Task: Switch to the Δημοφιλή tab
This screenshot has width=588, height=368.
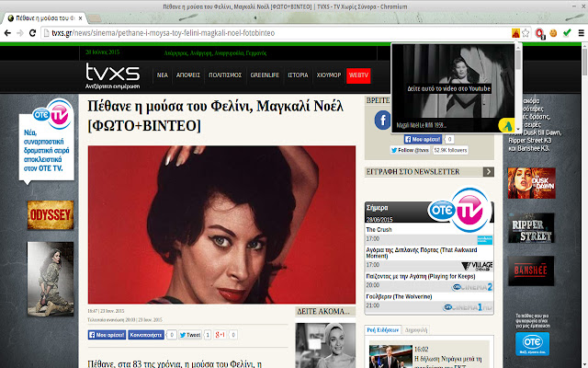Action: (417, 328)
